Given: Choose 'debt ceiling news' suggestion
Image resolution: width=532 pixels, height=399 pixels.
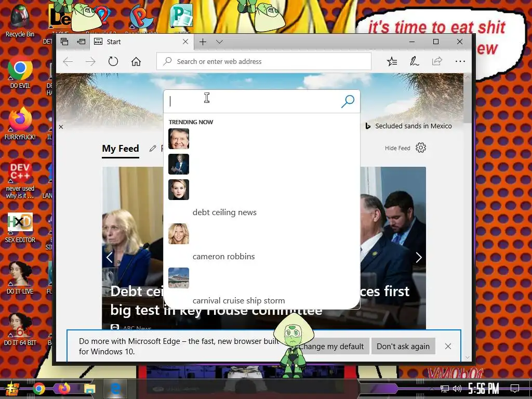Looking at the screenshot, I should (x=224, y=212).
